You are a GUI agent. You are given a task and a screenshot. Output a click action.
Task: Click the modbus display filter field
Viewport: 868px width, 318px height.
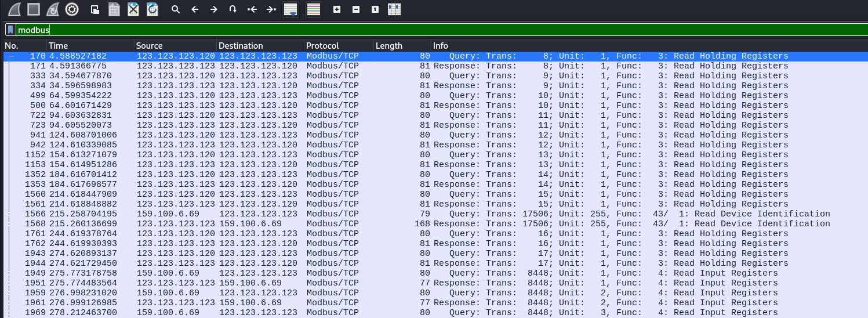coord(441,30)
